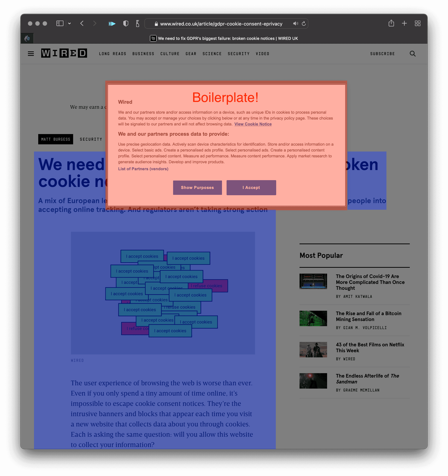The width and height of the screenshot is (448, 476).
Task: Open the Video section
Action: [x=262, y=54]
